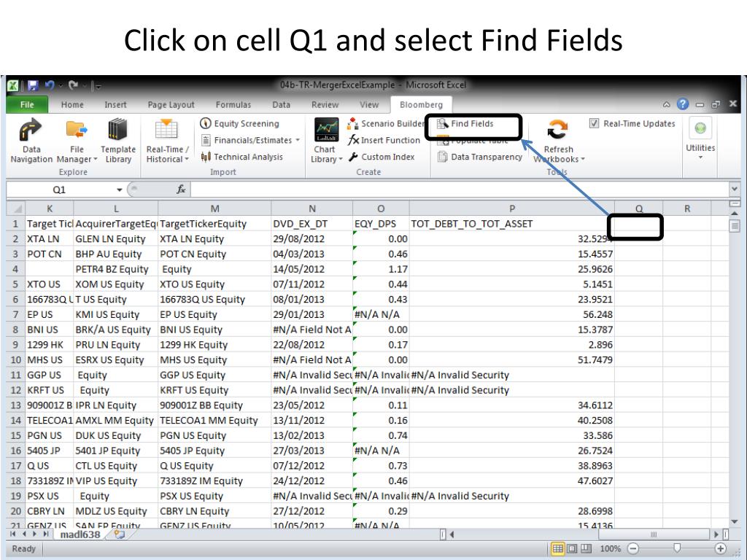Expand the File Manager dropdown arrow
This screenshot has height=560, width=747.
point(96,159)
